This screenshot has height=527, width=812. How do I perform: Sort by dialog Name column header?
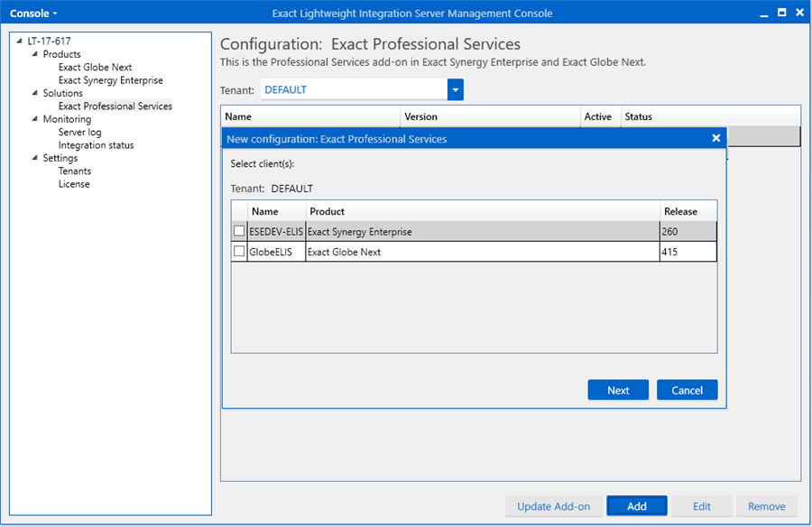pos(277,211)
